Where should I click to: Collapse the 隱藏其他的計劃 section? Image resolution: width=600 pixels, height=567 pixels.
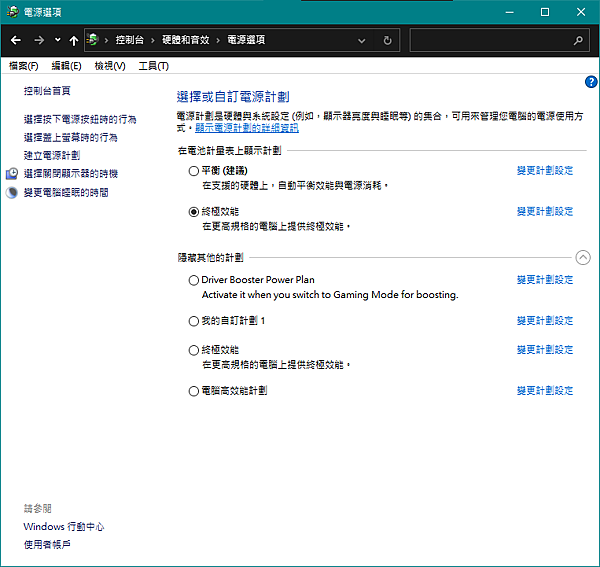point(583,257)
